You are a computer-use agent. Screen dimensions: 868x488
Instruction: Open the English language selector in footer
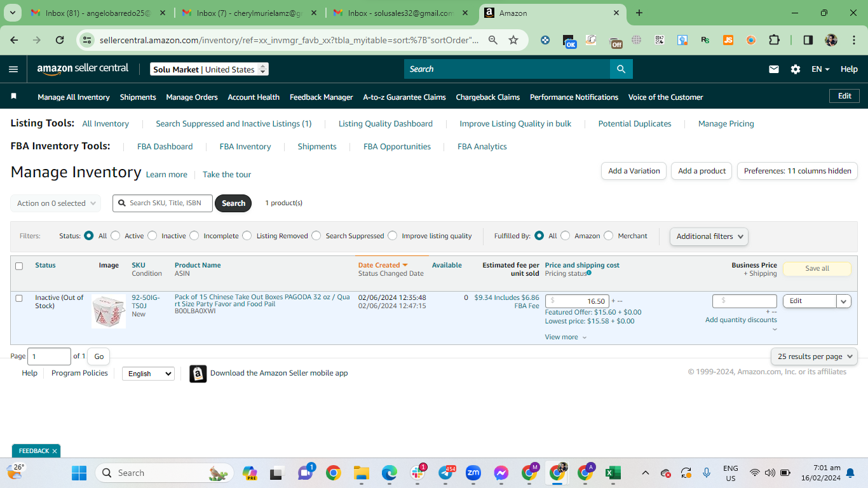[148, 374]
